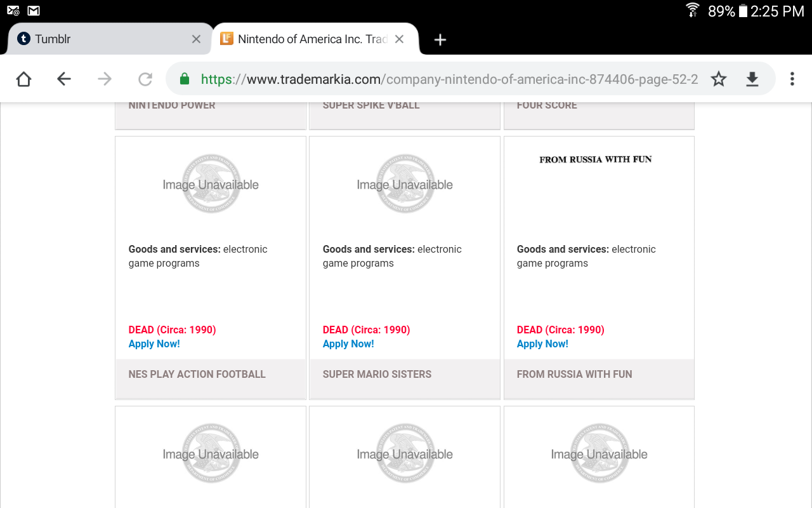The height and width of the screenshot is (508, 812).
Task: Tap the battery indicator icon
Action: (x=743, y=11)
